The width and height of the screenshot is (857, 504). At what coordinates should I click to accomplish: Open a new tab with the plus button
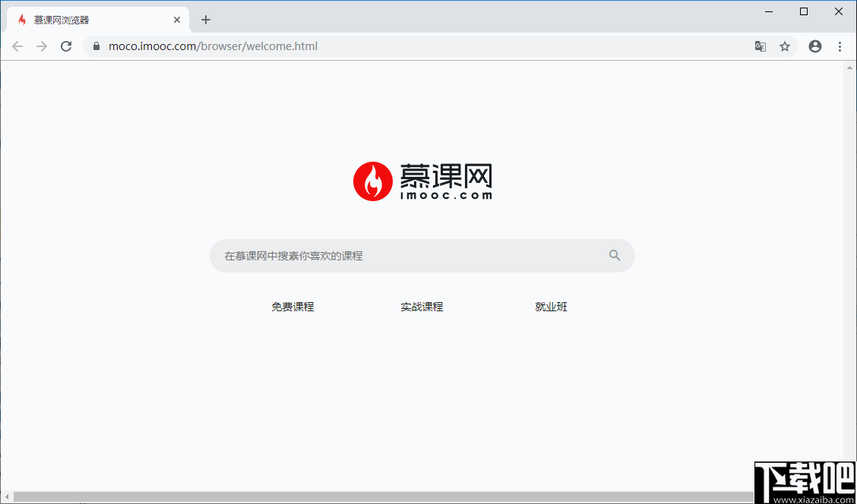tap(206, 19)
